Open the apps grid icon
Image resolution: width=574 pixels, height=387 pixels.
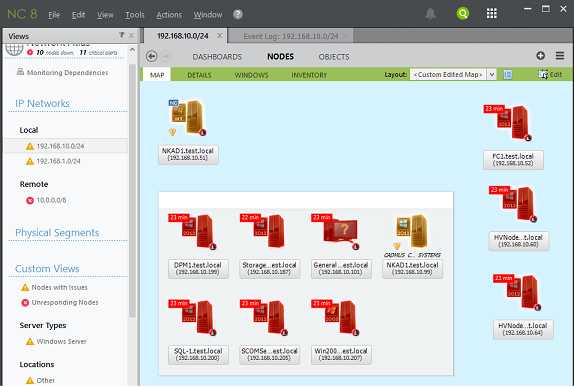point(492,14)
